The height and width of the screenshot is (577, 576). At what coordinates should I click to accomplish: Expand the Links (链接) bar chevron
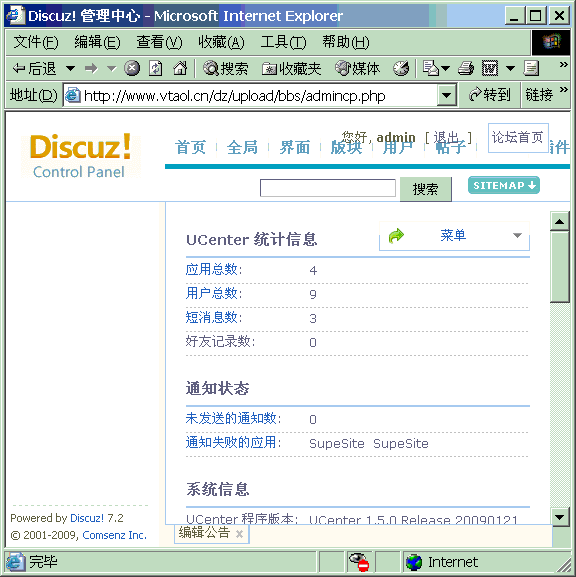point(564,90)
